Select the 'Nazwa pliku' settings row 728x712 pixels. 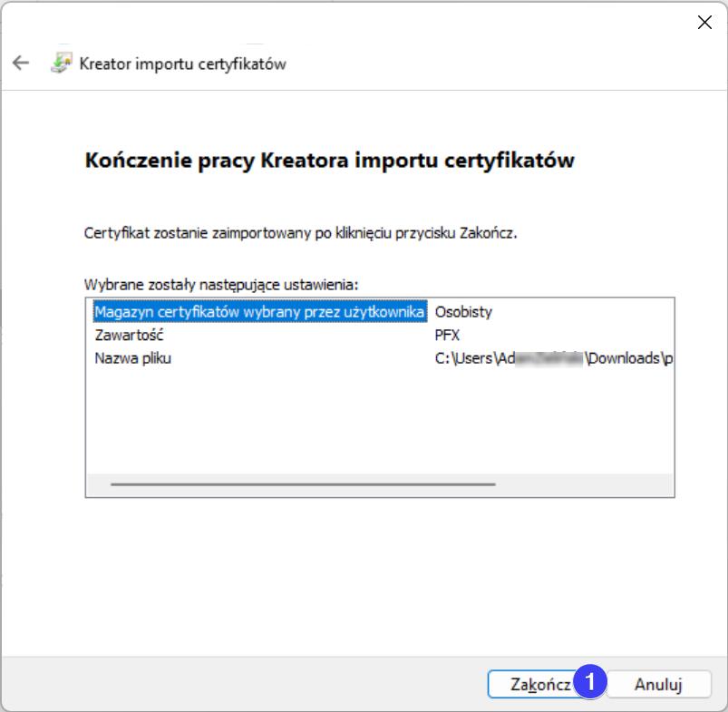pos(133,358)
